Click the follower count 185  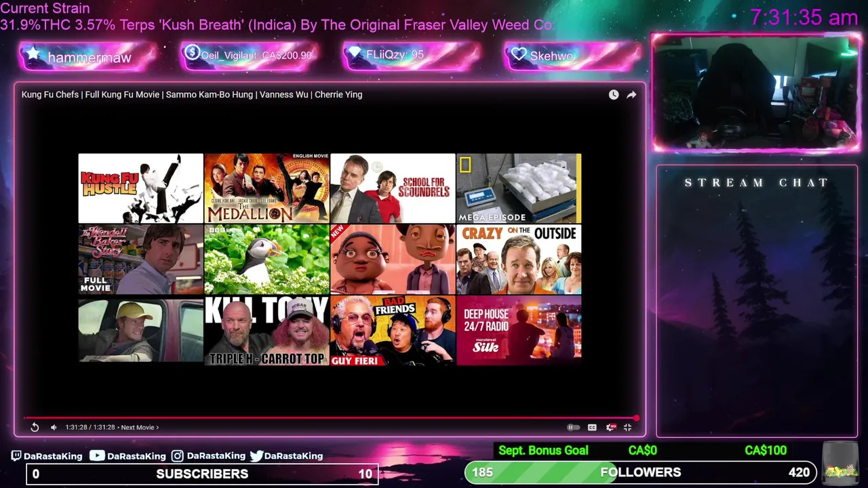click(x=482, y=472)
